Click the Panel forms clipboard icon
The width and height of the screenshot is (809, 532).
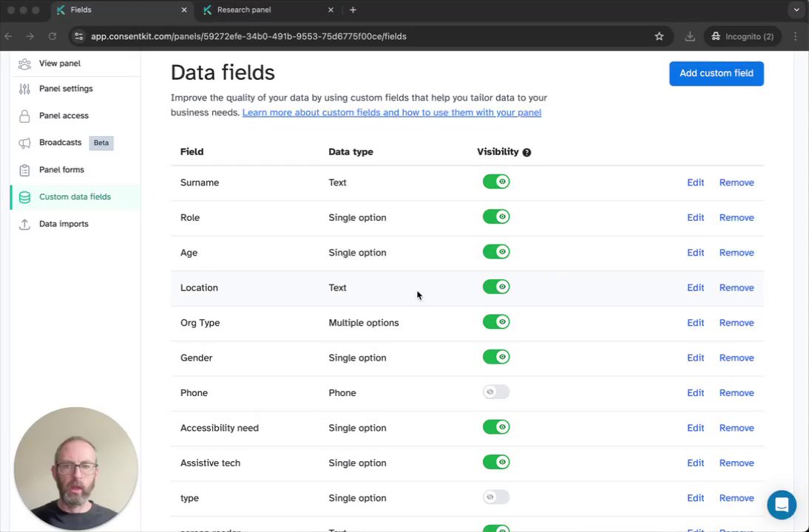[24, 170]
